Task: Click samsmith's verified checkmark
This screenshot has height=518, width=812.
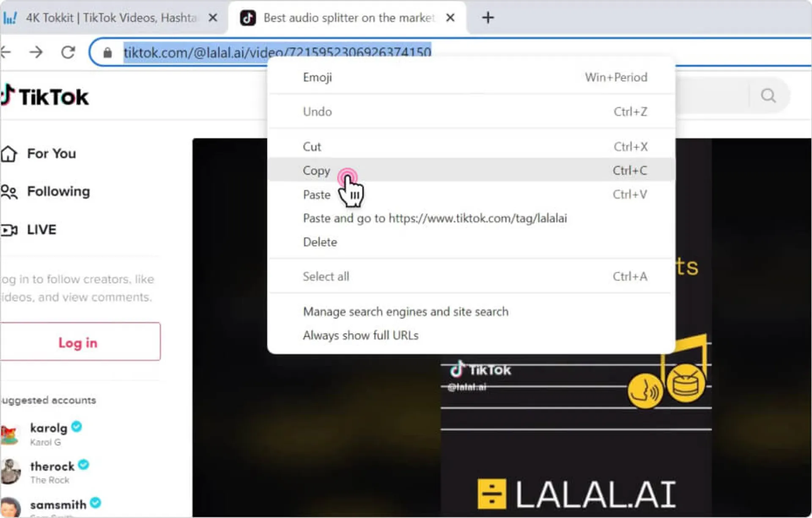Action: tap(96, 503)
